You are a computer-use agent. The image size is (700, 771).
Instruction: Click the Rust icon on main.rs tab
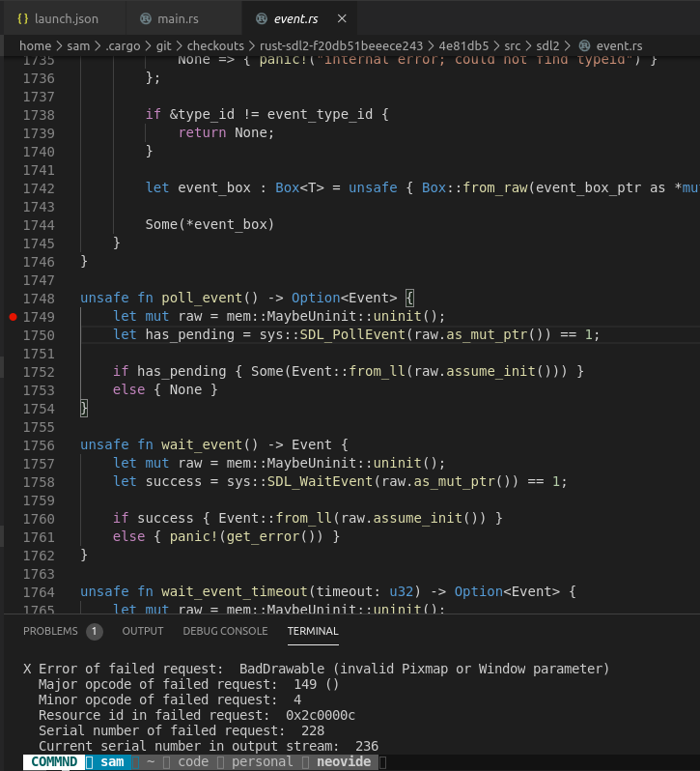click(146, 18)
